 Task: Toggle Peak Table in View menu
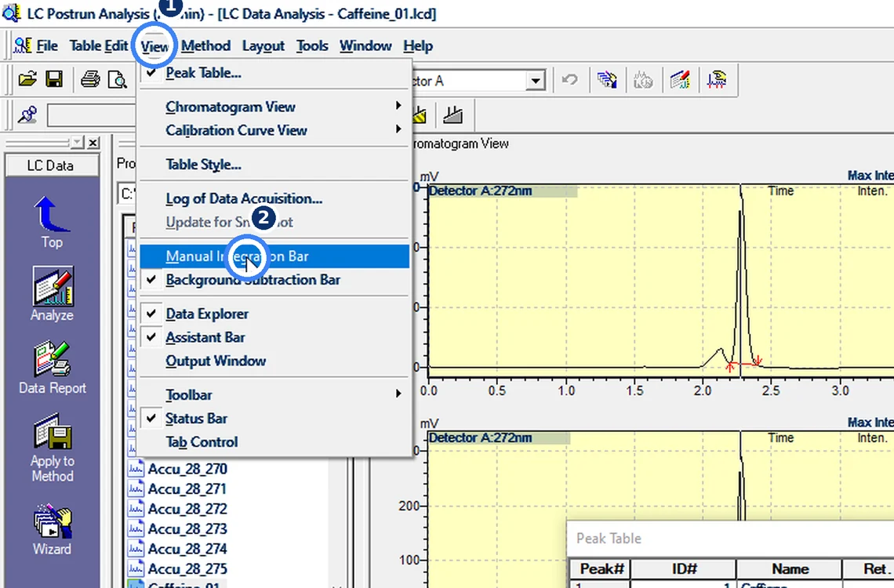point(203,73)
